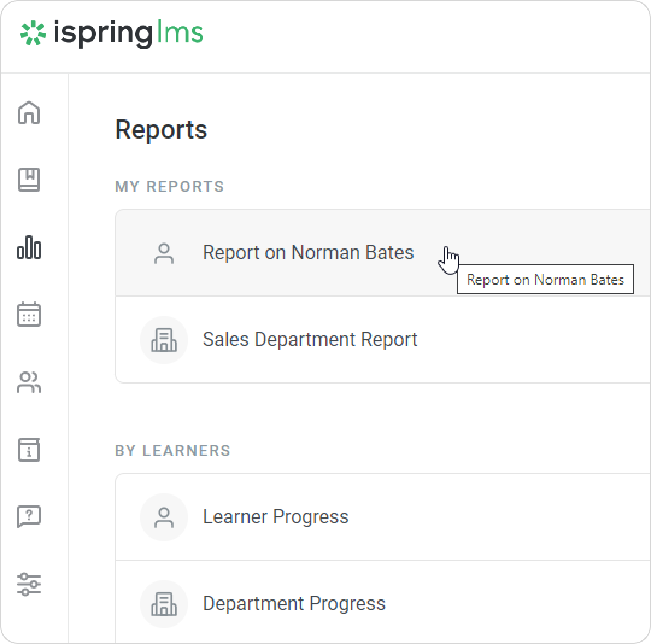Open the info window sidebar icon
Screen dimensions: 651x644
click(29, 450)
